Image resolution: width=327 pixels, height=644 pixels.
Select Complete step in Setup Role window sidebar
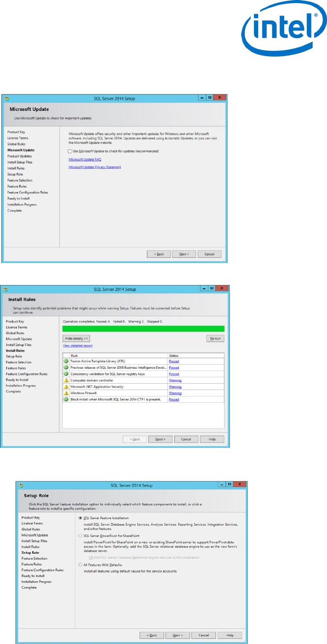tap(29, 587)
